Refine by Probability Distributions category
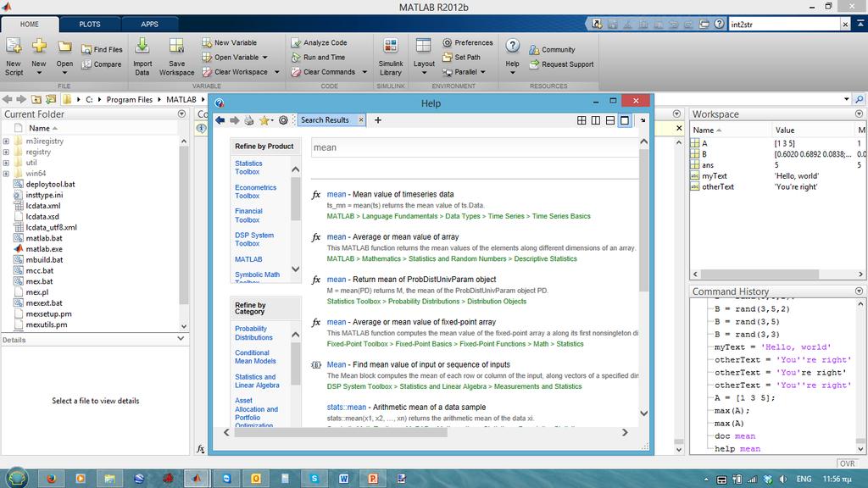868x488 pixels. 253,333
